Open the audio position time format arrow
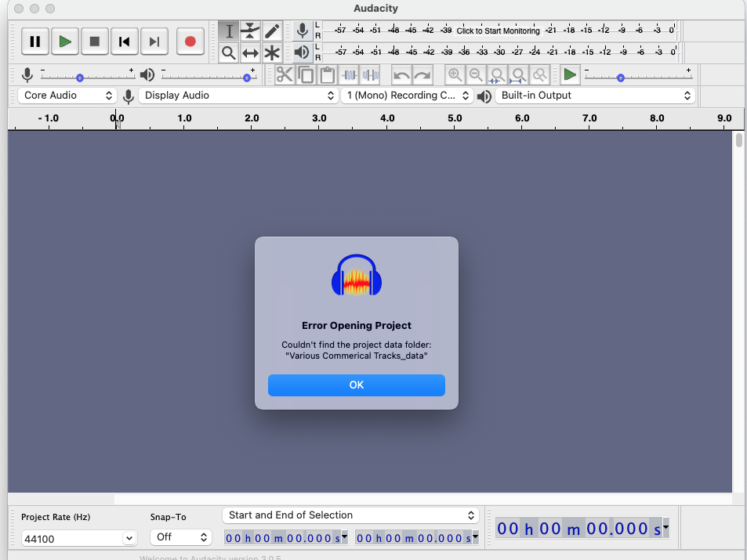The width and height of the screenshot is (747, 560). tap(666, 527)
